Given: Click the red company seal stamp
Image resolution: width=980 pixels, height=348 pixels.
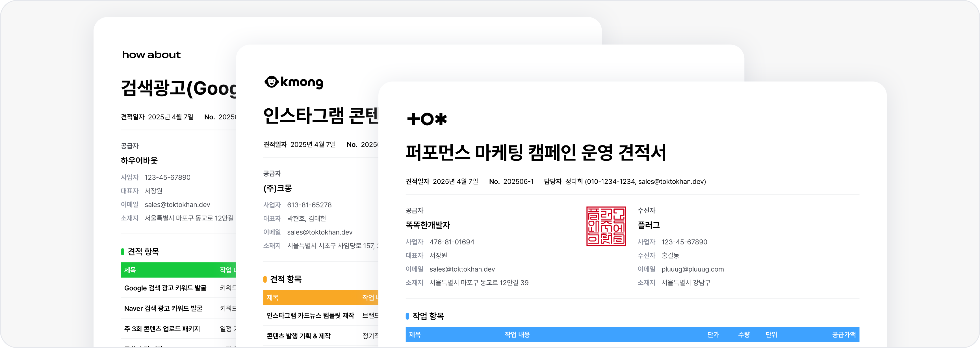Looking at the screenshot, I should [606, 226].
